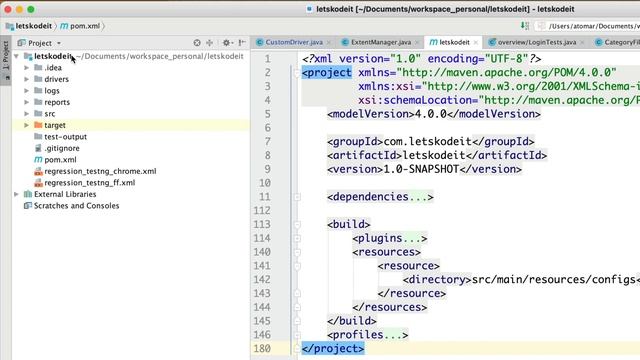Select the letskodeit editor tab

(x=454, y=42)
